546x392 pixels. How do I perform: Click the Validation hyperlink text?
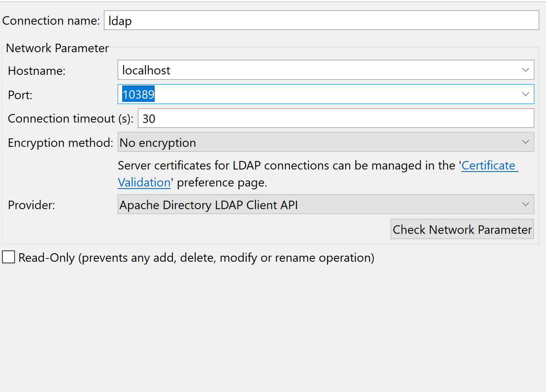(x=144, y=182)
